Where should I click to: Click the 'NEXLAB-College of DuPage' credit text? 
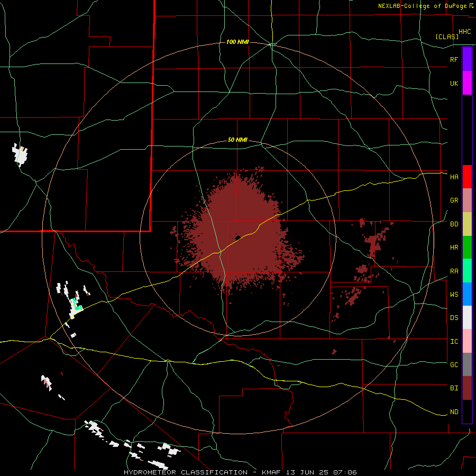422,6
